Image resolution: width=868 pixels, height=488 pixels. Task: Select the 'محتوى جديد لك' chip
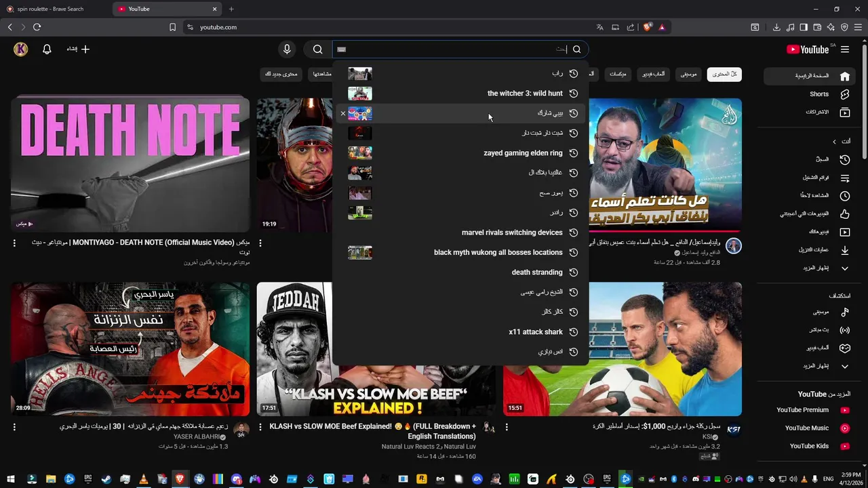281,74
